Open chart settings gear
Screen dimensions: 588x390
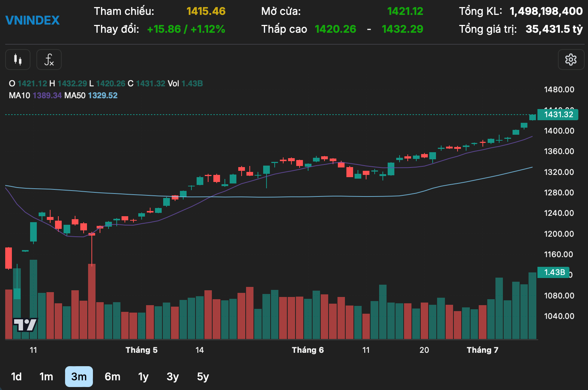(571, 60)
